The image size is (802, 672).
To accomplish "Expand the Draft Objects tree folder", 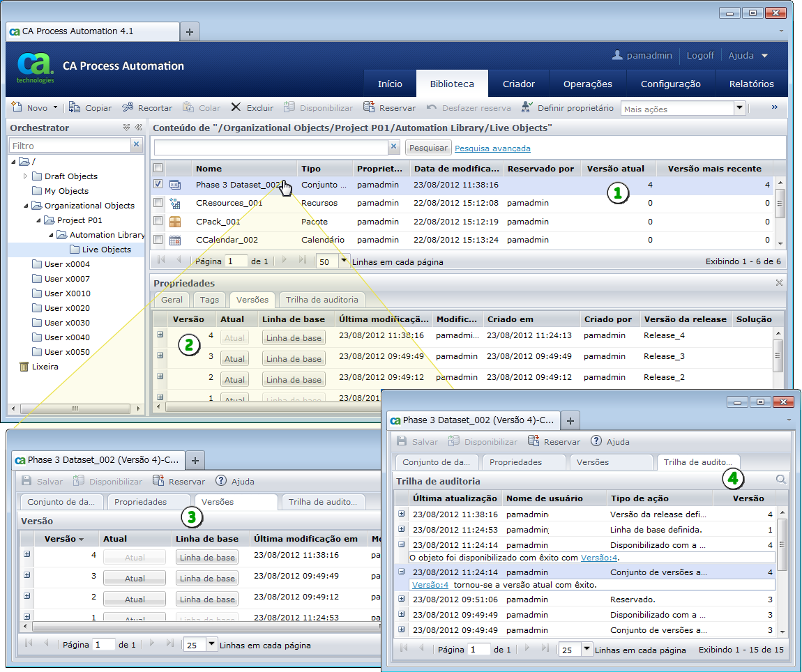I will pos(26,176).
